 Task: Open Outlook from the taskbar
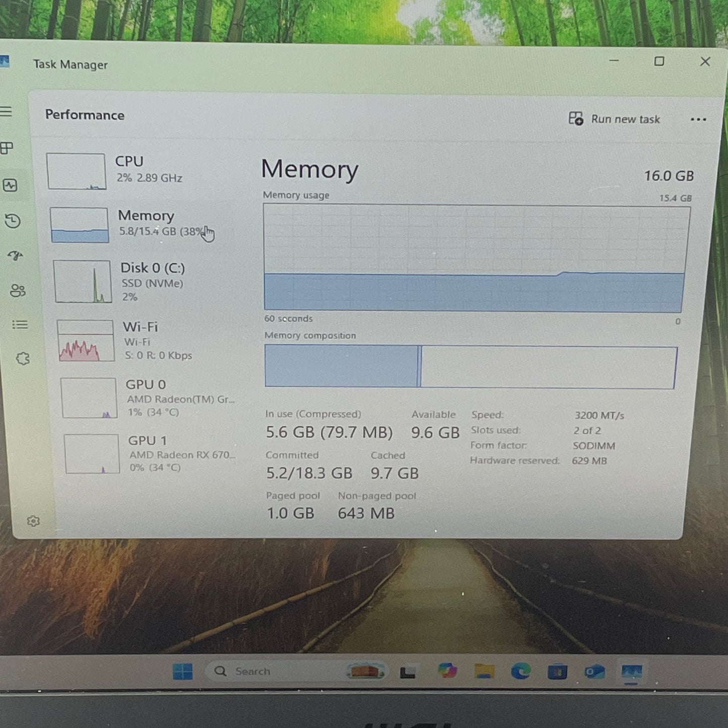click(x=594, y=672)
